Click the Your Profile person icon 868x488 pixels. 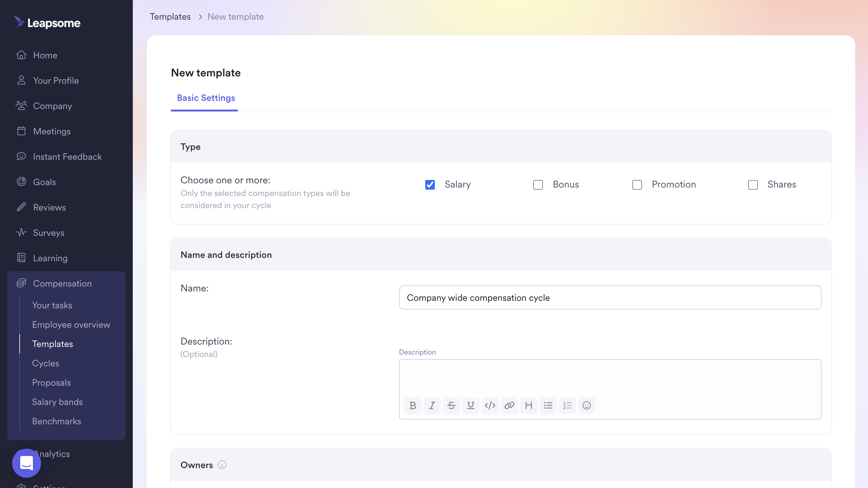21,80
